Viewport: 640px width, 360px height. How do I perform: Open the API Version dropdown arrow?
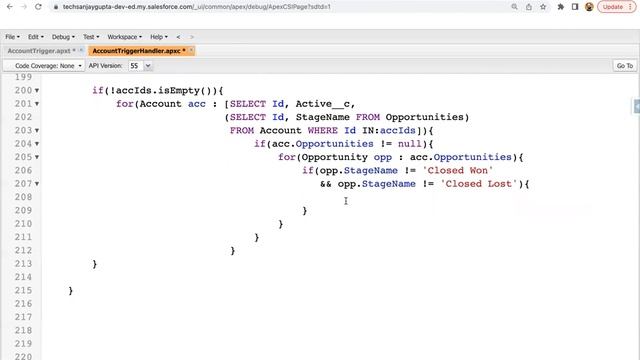coord(148,65)
